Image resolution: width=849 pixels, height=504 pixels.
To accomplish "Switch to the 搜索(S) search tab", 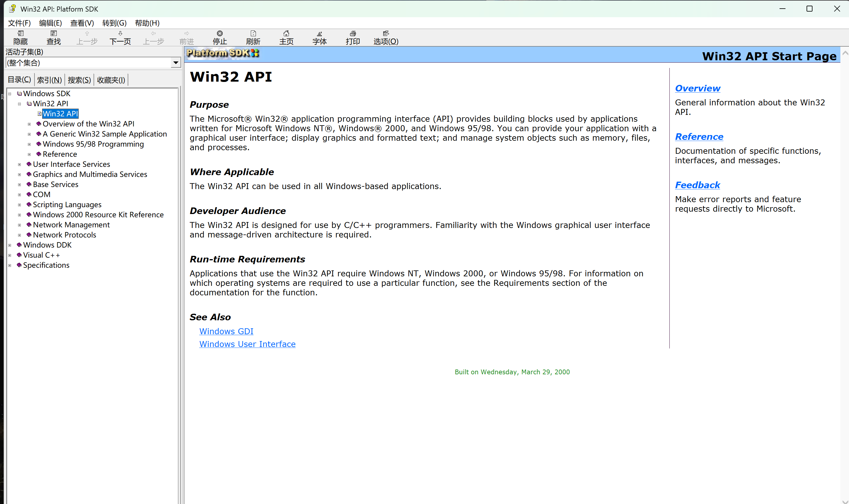I will [x=79, y=80].
